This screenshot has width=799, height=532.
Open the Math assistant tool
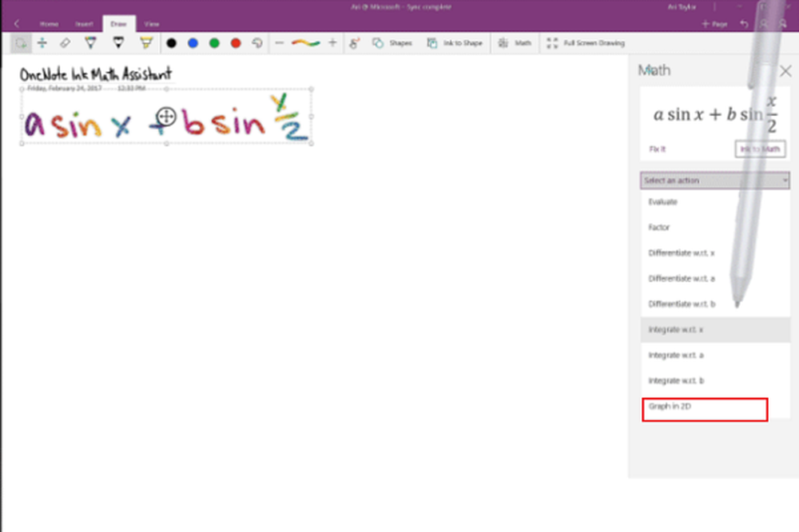[515, 43]
